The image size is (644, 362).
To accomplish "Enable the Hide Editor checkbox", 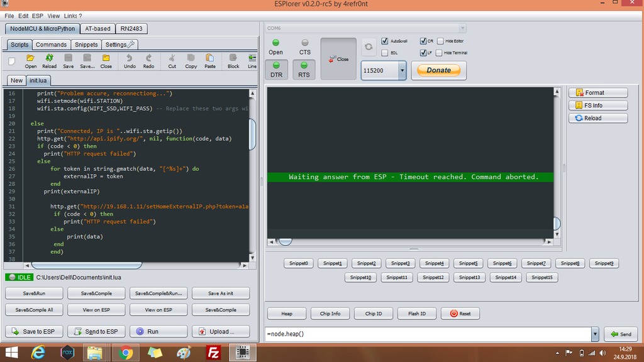I will coord(440,41).
